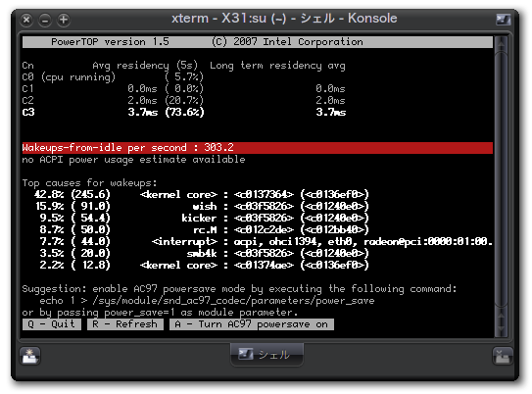Close the current session icon in the bottom right
This screenshot has width=532, height=394.
[x=502, y=356]
